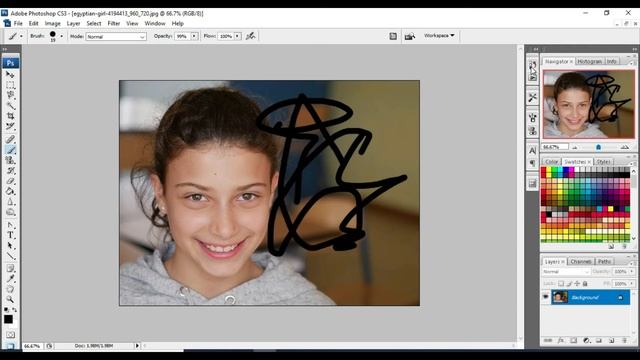This screenshot has width=640, height=360.
Task: Select the Lasso tool
Action: 10,95
